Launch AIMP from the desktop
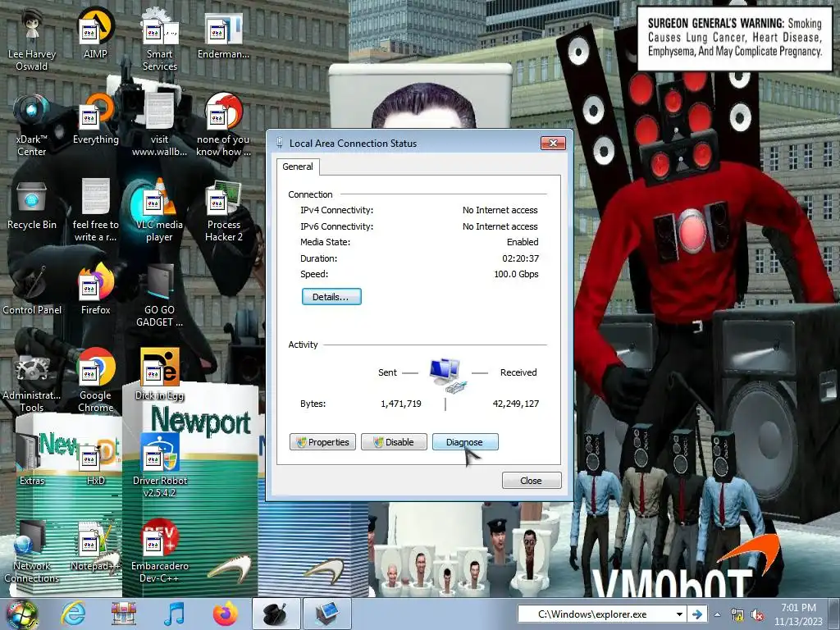The width and height of the screenshot is (840, 630). tap(95, 34)
